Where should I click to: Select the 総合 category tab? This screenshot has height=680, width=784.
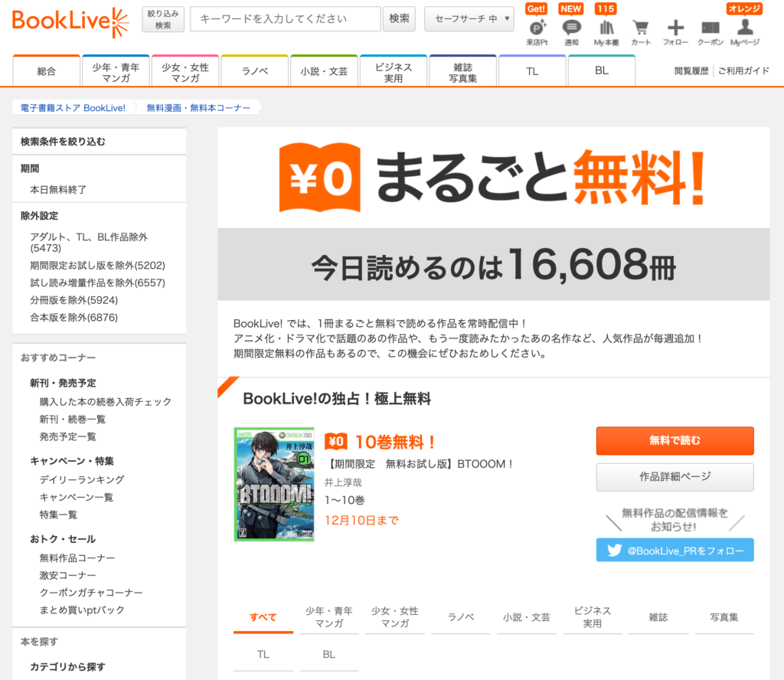coord(47,71)
